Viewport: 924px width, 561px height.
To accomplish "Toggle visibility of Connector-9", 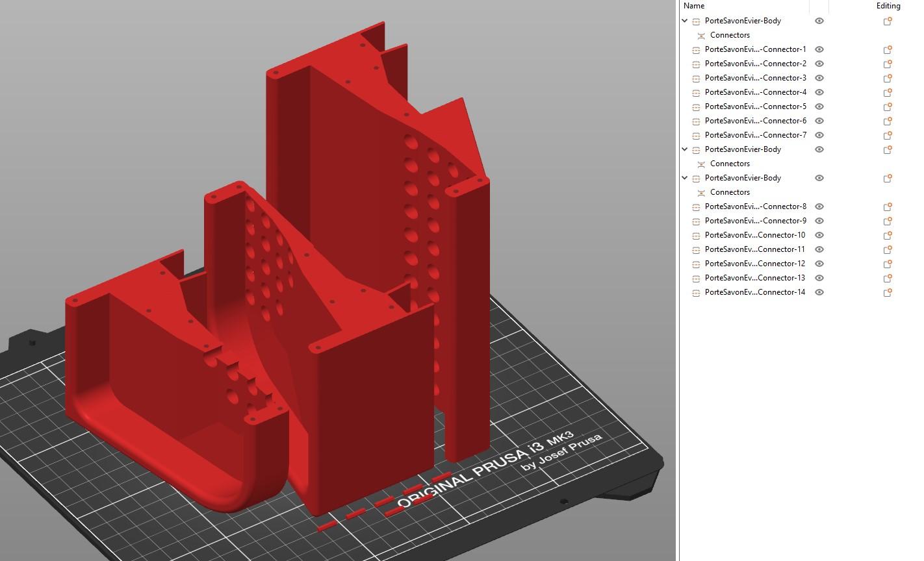I will pos(819,221).
